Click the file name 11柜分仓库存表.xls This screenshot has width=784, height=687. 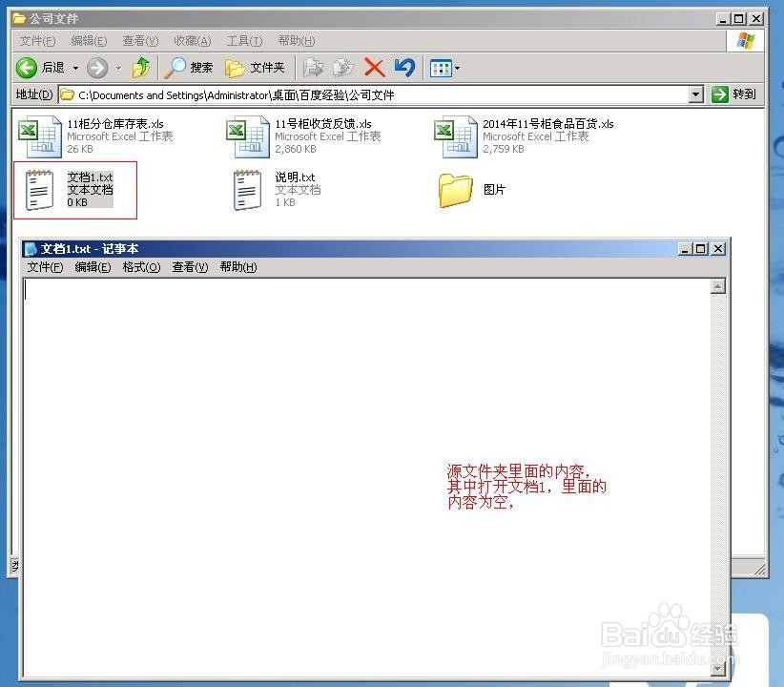coord(115,124)
